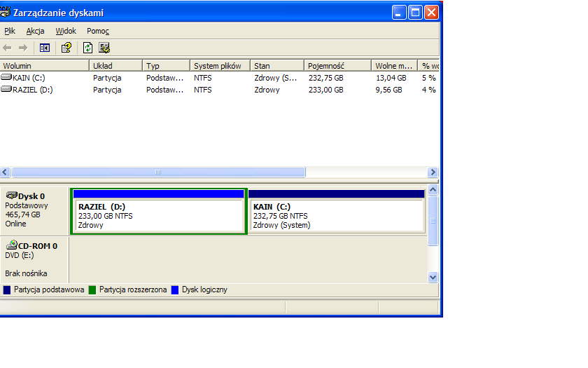Viewport: 588px width, 368px height.
Task: Sort by the Wolne miejsce column header
Action: pos(395,66)
